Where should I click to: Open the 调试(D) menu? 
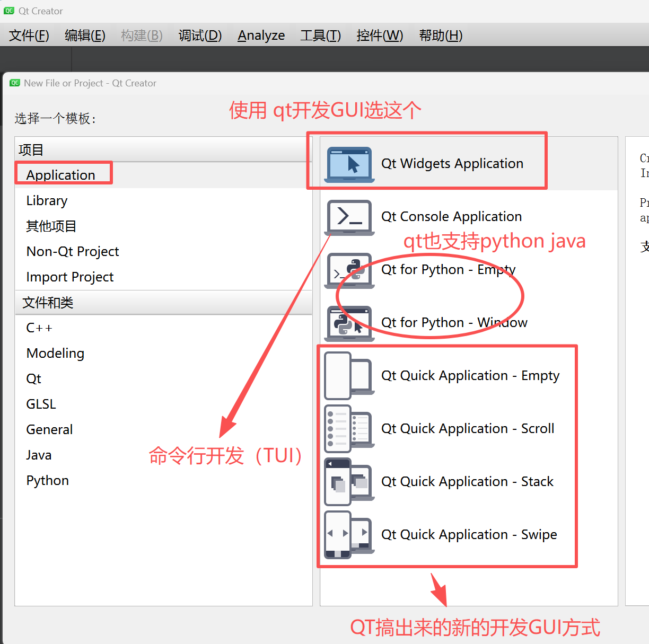(x=200, y=36)
